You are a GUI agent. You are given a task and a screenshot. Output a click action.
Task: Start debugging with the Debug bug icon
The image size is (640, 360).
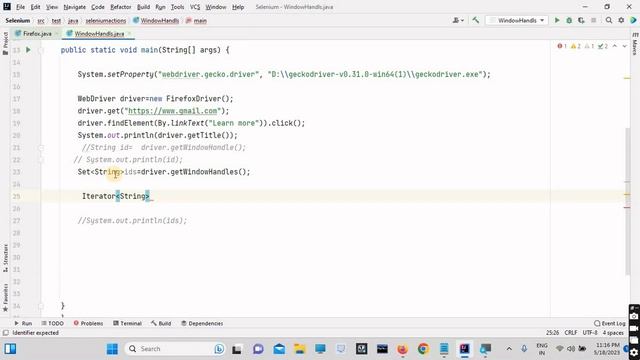click(x=569, y=20)
